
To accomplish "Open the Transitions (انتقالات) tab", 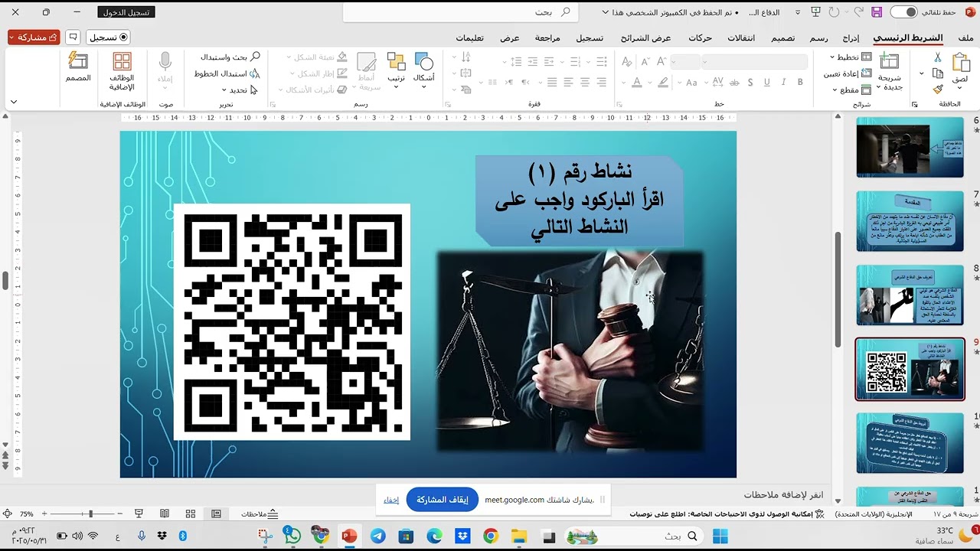I will (740, 38).
